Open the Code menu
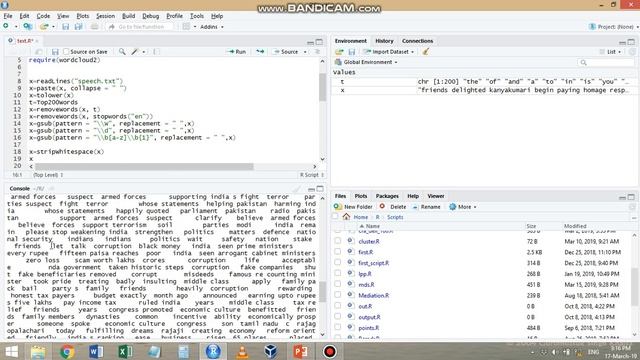The width and height of the screenshot is (640, 360). click(43, 16)
